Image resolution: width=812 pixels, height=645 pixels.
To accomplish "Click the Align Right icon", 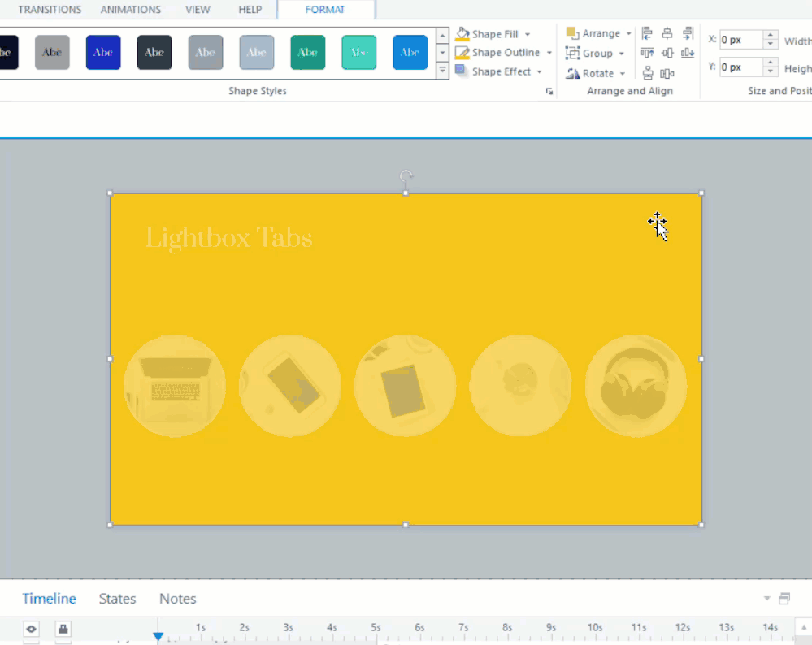I will [688, 33].
